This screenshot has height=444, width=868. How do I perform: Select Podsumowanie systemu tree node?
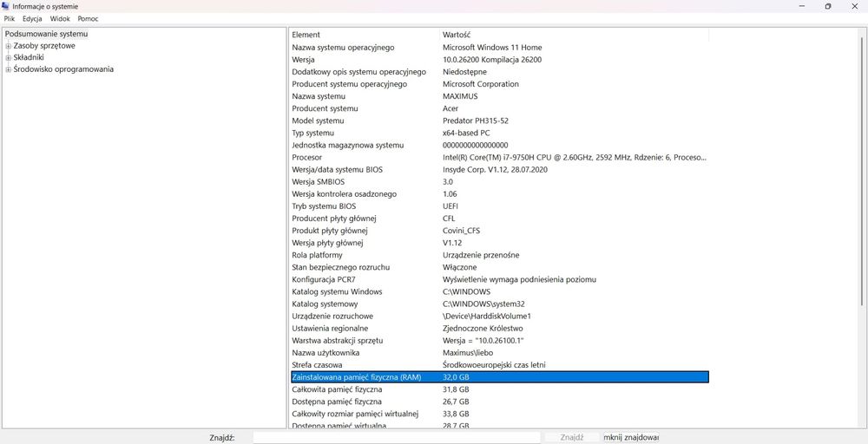(47, 34)
